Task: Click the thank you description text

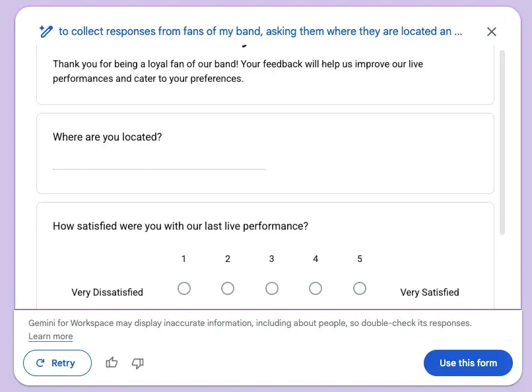Action: pos(238,71)
